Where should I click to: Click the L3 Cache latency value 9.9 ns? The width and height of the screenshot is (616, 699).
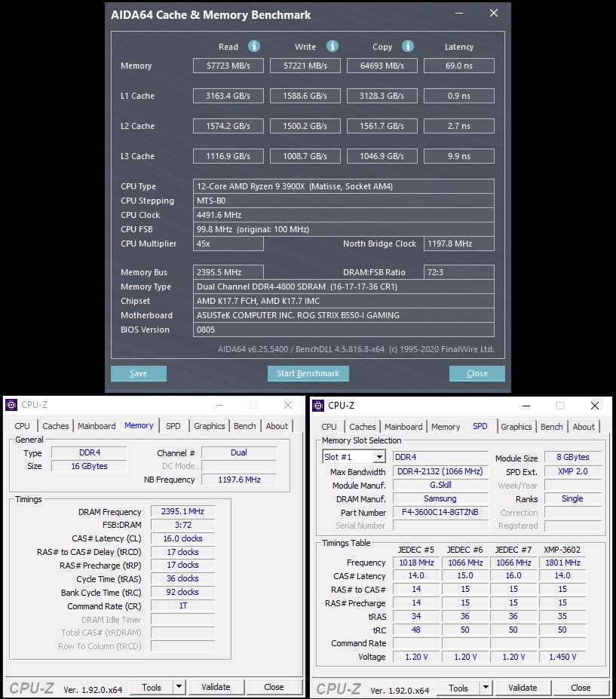tap(459, 156)
